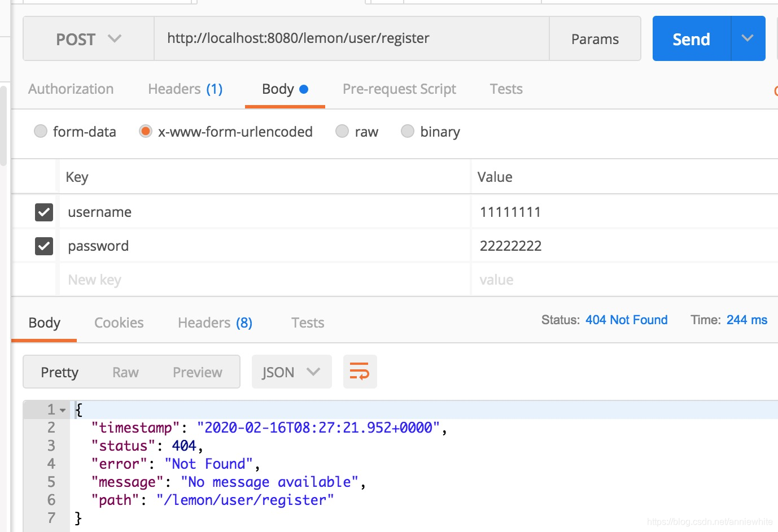778x532 pixels.
Task: Select the form-data radio option
Action: [x=41, y=131]
